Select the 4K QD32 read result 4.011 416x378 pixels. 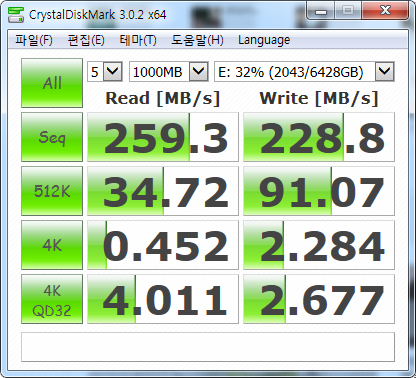(x=163, y=299)
